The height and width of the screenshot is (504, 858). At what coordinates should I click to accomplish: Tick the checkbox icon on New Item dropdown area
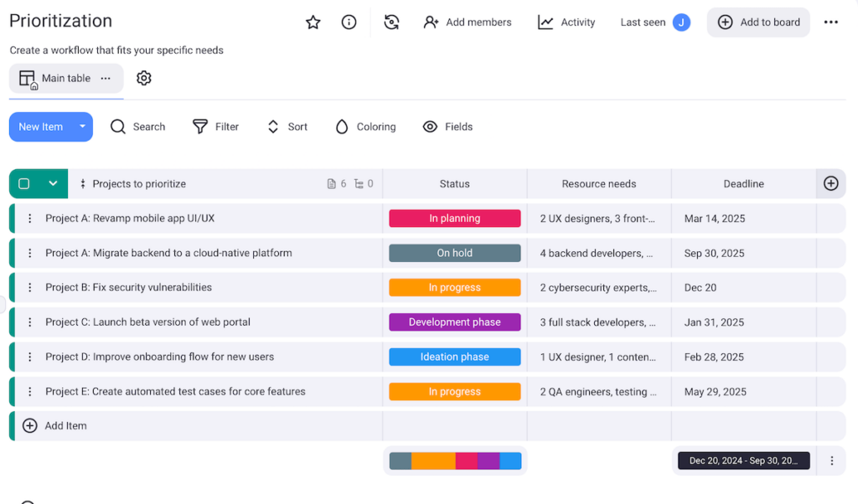pyautogui.click(x=24, y=183)
